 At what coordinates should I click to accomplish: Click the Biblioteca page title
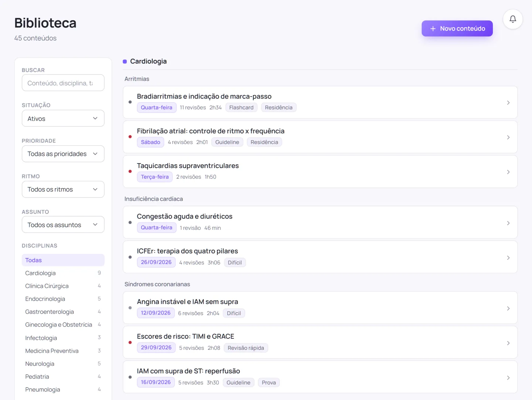click(x=45, y=23)
